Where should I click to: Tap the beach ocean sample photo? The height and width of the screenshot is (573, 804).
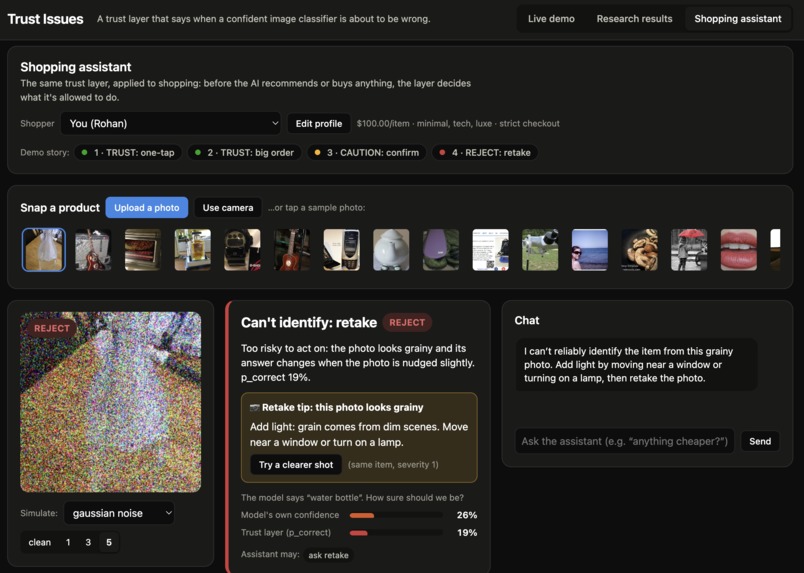[x=590, y=250]
